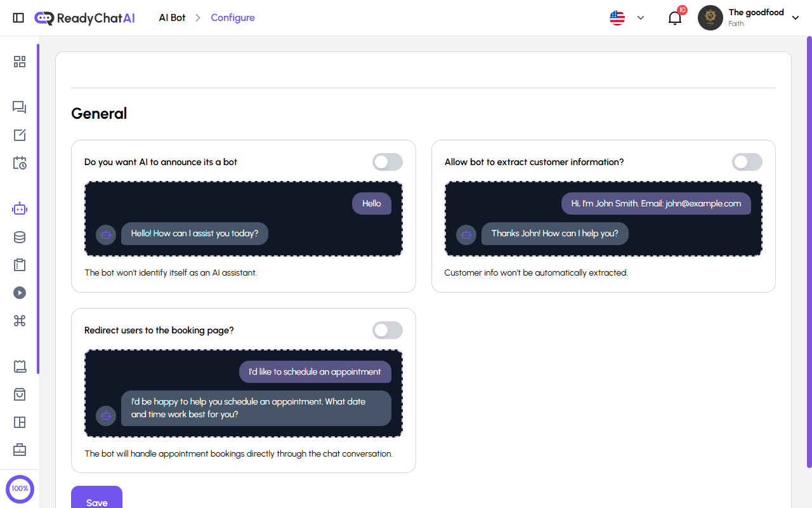Open the language flag dropdown
This screenshot has height=508, width=812.
627,18
